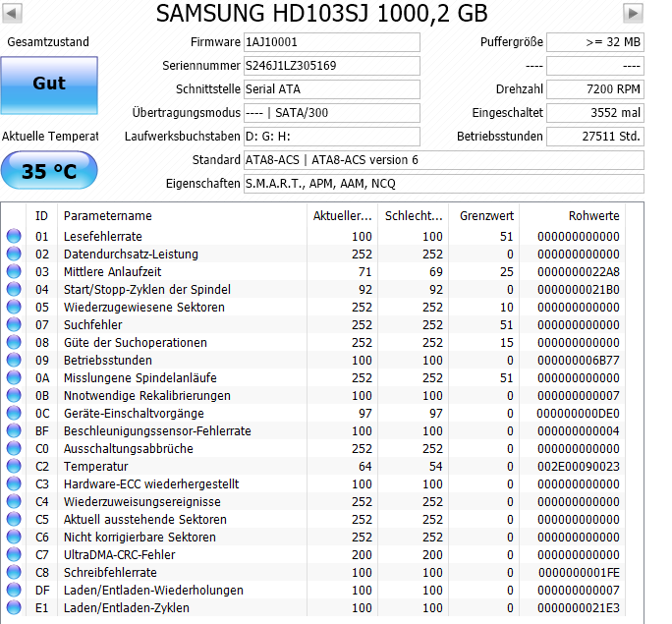Screen dimensions: 672x624
Task: Click status icon for Laden/Entladen-Wiederholungen row
Action: click(14, 590)
